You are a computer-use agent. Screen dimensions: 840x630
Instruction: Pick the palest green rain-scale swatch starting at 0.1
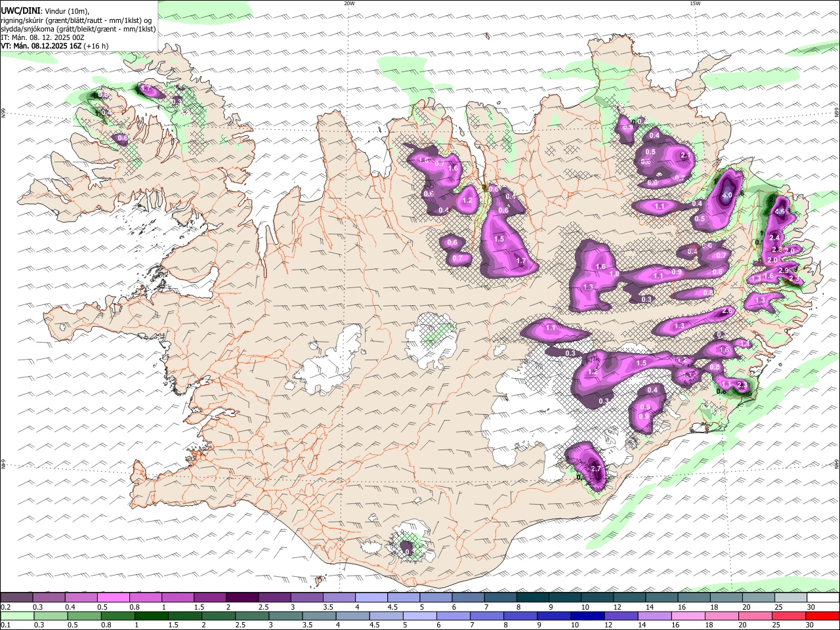pyautogui.click(x=16, y=616)
